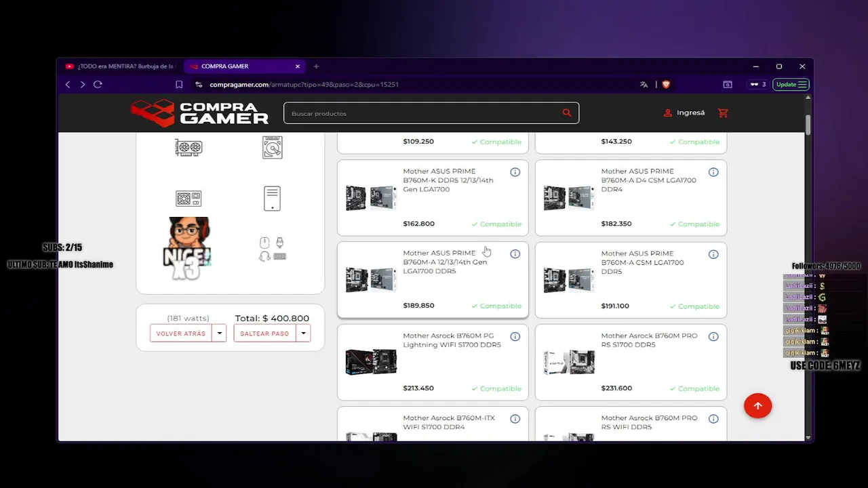Viewport: 868px width, 488px height.
Task: Click the browser back arrow
Action: tap(68, 85)
